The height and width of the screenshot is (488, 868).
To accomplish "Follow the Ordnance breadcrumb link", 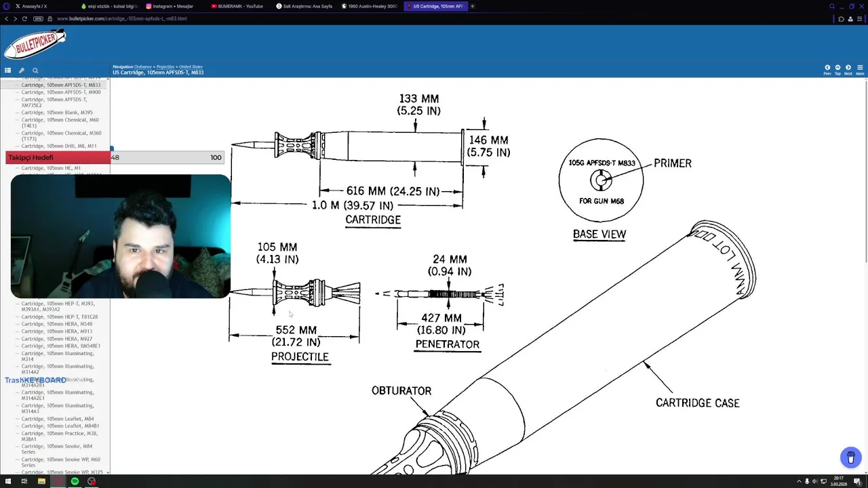I will [143, 67].
